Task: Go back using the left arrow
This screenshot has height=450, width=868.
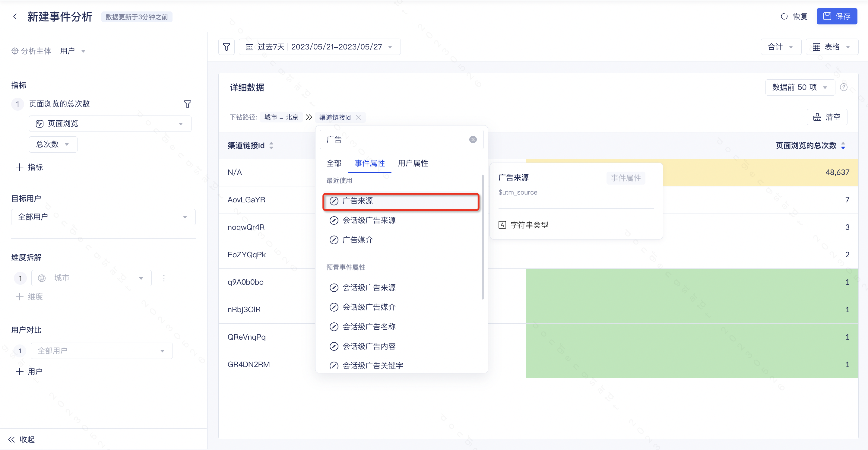Action: click(15, 17)
